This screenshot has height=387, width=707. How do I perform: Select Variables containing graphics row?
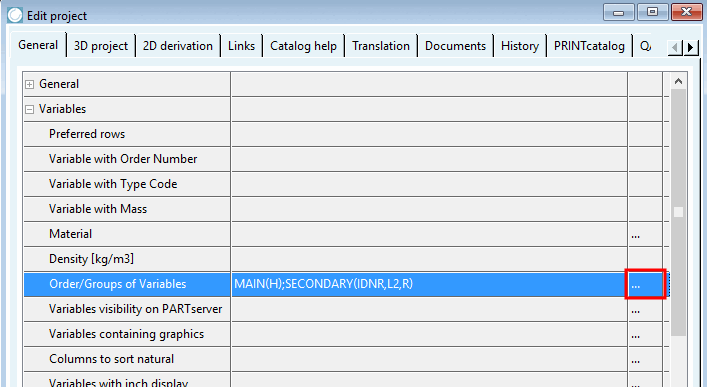[127, 334]
